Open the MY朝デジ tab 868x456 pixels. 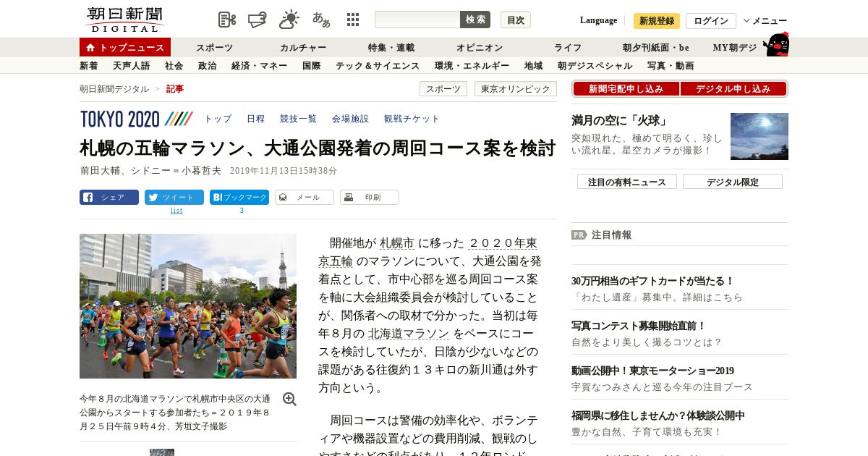[x=735, y=48]
